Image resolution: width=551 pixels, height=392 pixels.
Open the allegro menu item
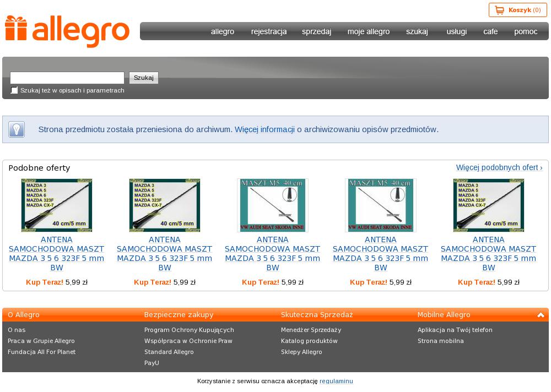point(223,31)
